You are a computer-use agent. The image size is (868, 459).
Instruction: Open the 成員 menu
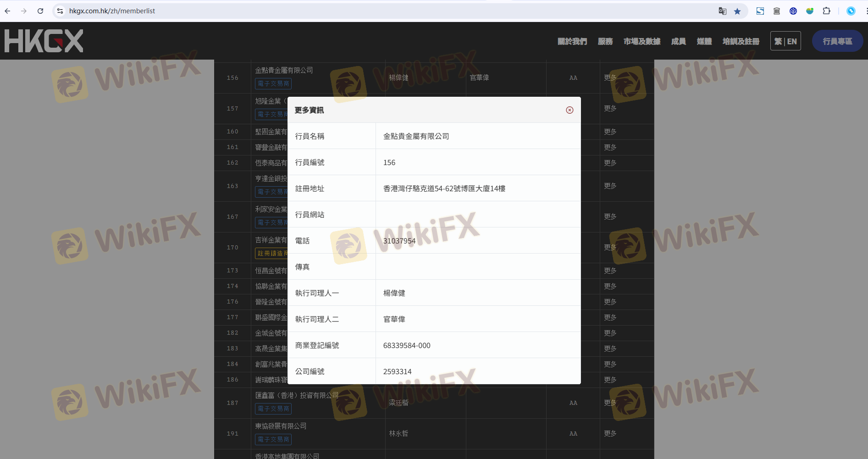tap(679, 41)
